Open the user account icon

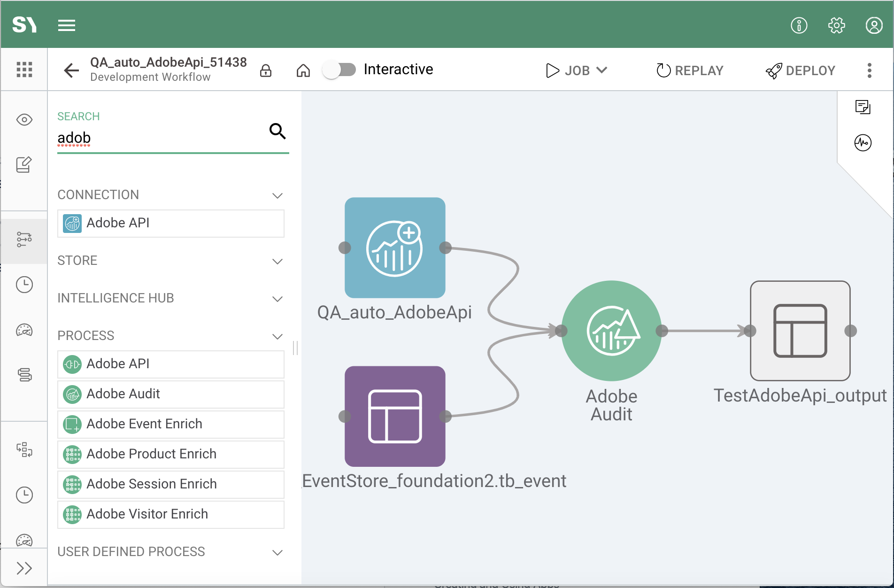[874, 25]
